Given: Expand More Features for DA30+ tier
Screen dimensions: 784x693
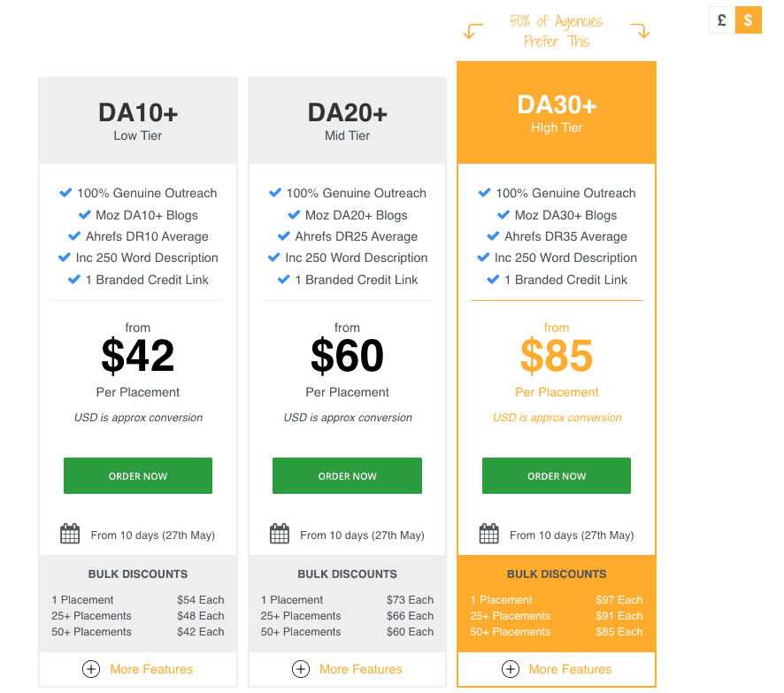Looking at the screenshot, I should (x=570, y=669).
